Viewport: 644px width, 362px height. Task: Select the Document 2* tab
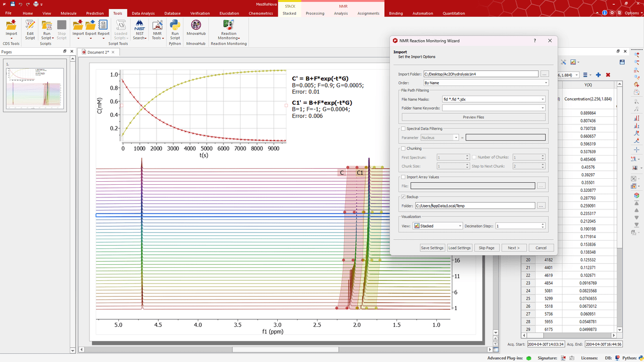point(98,52)
